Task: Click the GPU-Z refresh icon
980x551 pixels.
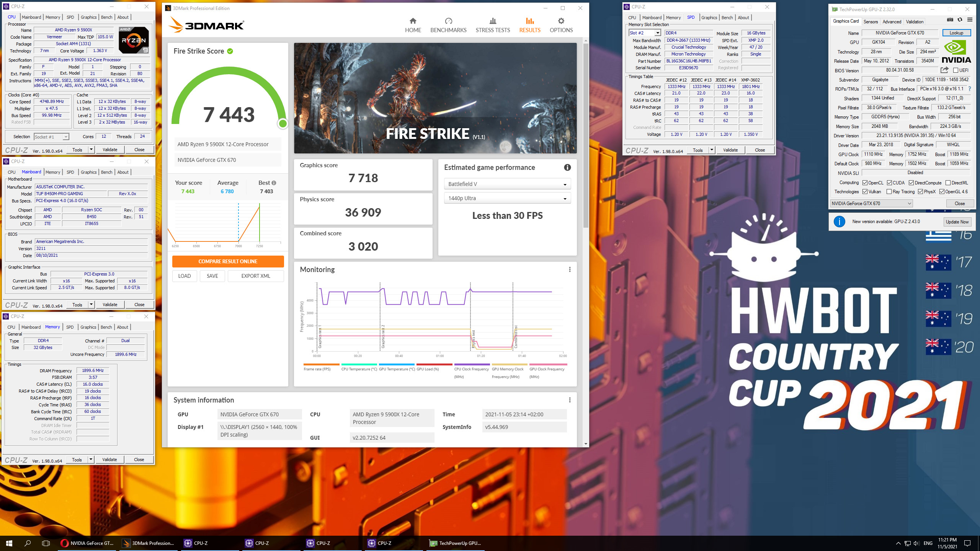Action: (x=960, y=20)
